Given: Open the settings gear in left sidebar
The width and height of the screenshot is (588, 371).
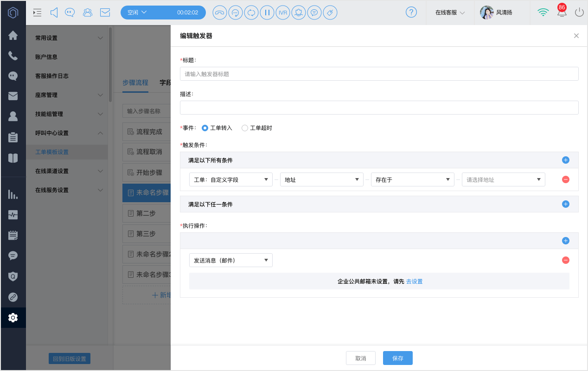Looking at the screenshot, I should coord(13,318).
